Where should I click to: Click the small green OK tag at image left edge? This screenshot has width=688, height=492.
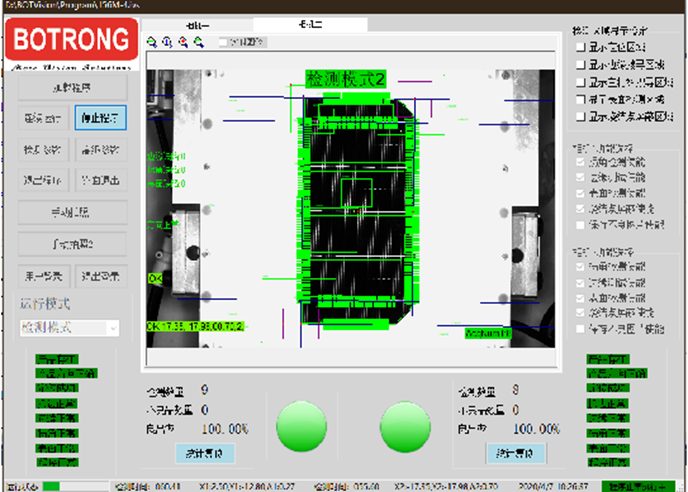click(x=155, y=278)
